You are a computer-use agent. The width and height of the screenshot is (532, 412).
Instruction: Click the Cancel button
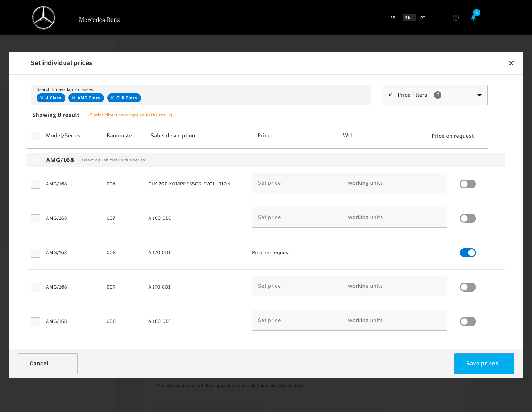click(48, 364)
